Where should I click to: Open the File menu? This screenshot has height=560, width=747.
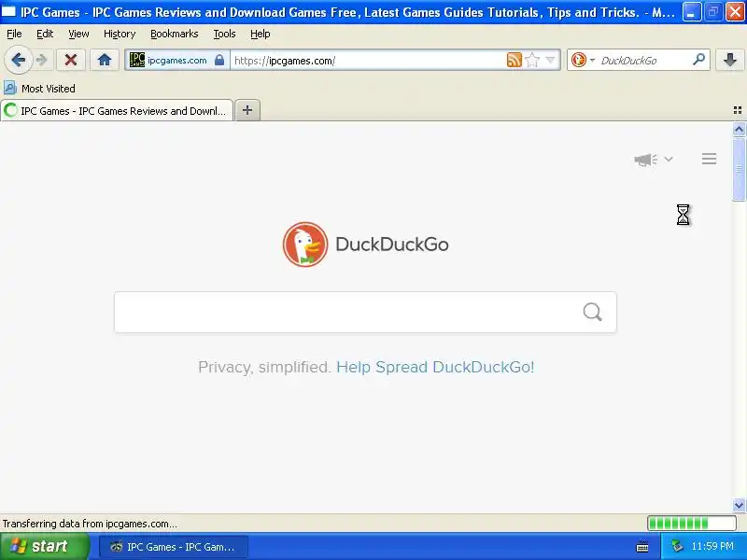(x=14, y=34)
